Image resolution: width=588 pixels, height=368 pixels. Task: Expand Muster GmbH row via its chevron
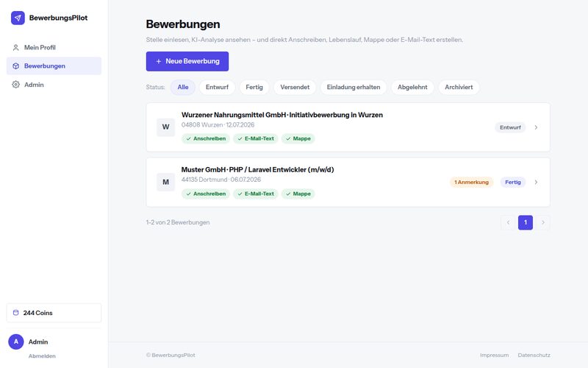(x=536, y=182)
